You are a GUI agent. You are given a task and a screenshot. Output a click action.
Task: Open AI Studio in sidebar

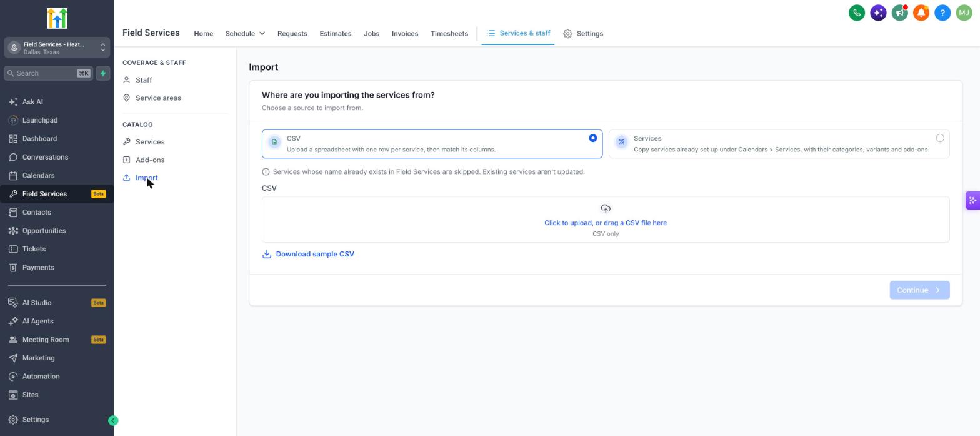(57, 303)
